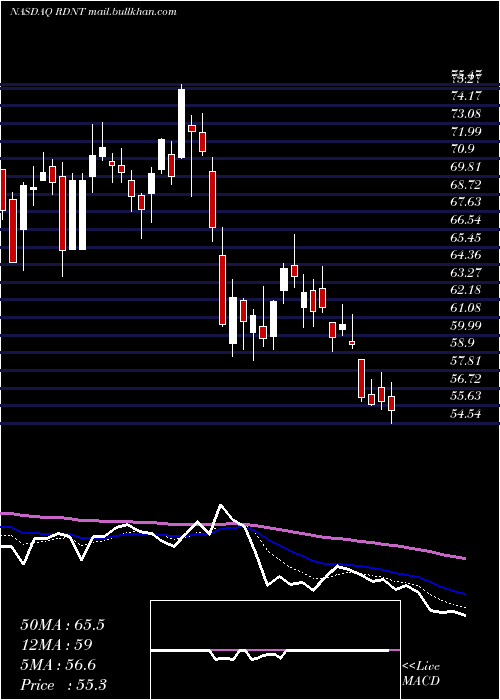The width and height of the screenshot is (500, 700).
Task: Select the 54.54 price axis label
Action: 466,414
